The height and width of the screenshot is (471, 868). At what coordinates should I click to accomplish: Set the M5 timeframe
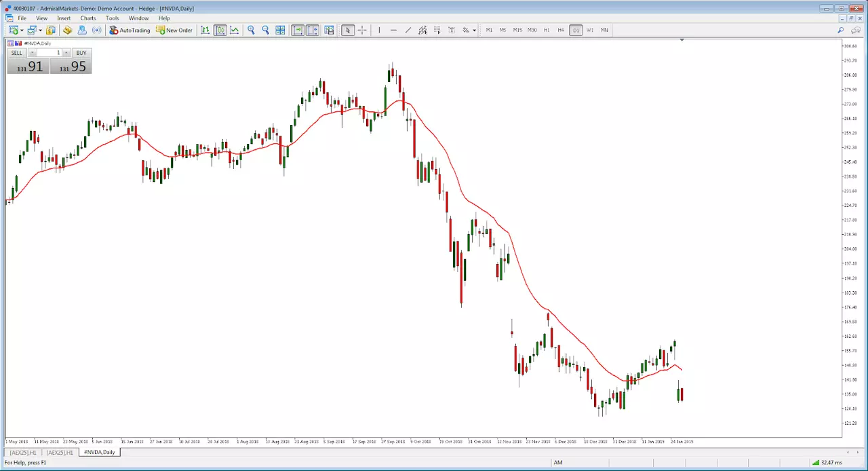pos(503,30)
